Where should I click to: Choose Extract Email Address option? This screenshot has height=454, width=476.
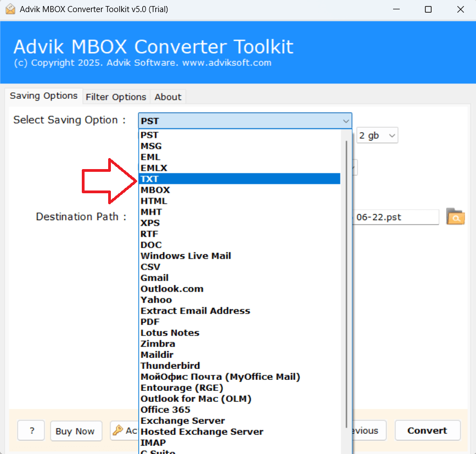pos(239,311)
